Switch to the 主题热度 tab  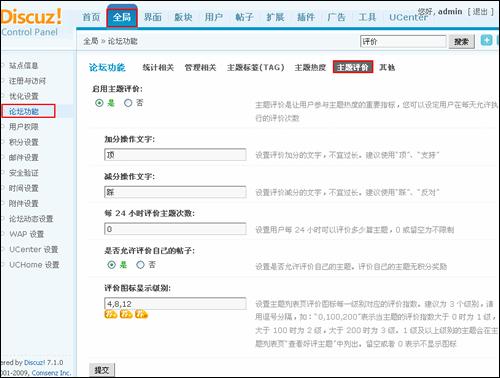310,68
